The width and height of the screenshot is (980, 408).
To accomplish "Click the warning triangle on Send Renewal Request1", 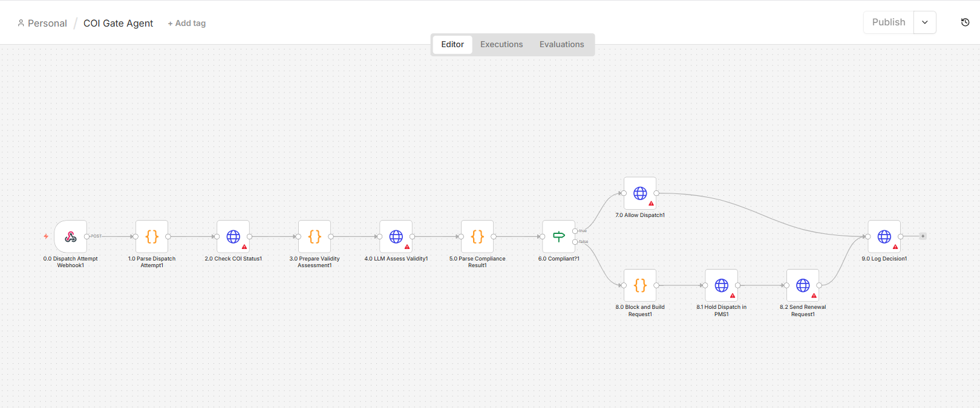I will point(814,296).
